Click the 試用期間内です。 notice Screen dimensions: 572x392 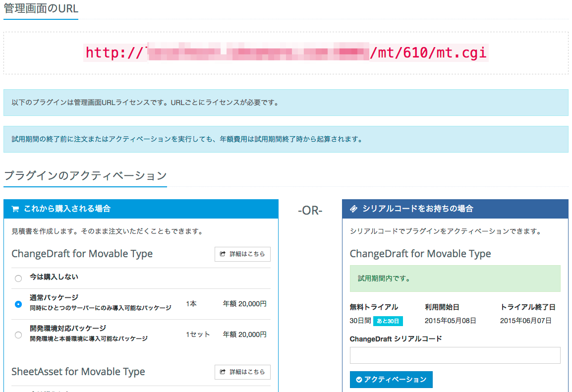[x=455, y=279]
